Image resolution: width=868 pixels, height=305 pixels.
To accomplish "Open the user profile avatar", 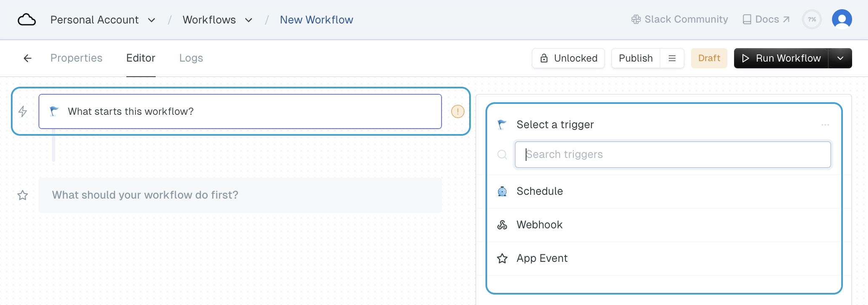I will pyautogui.click(x=842, y=19).
